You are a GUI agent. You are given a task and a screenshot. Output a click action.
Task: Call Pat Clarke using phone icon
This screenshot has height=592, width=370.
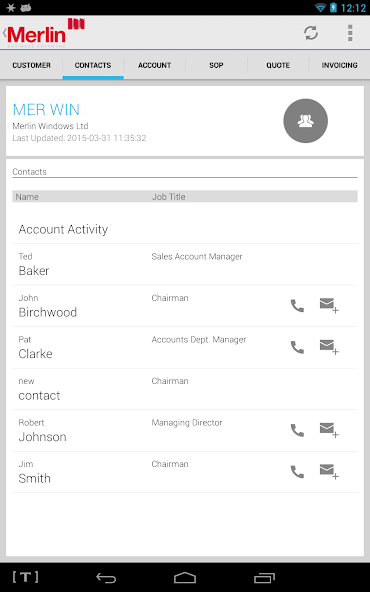[297, 347]
